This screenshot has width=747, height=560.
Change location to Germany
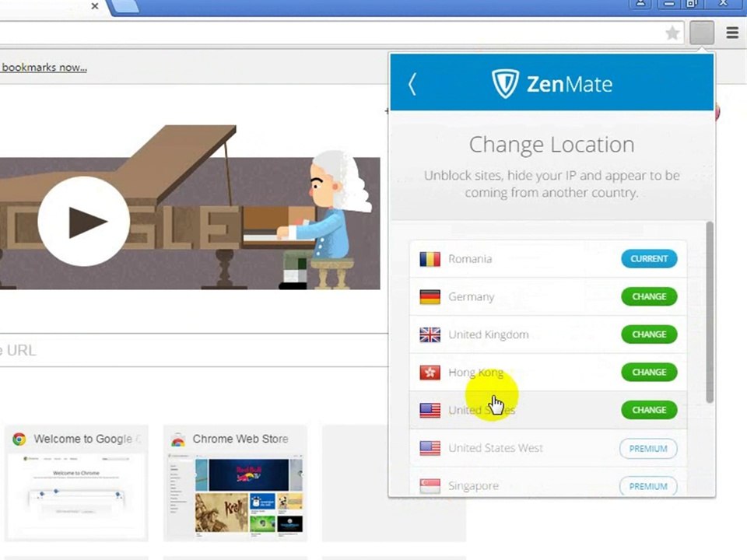tap(649, 296)
